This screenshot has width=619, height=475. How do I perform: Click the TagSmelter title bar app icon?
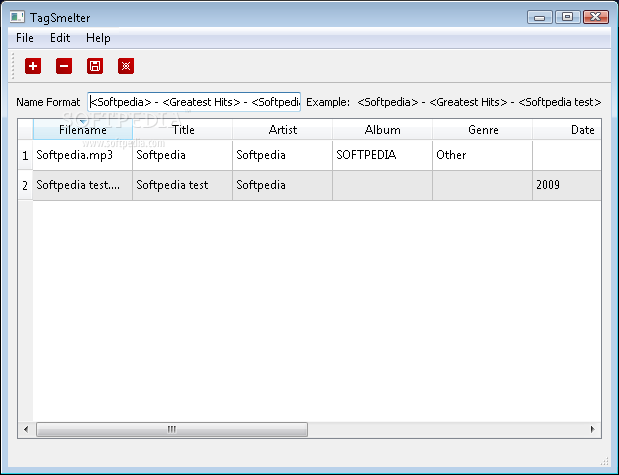pyautogui.click(x=17, y=17)
